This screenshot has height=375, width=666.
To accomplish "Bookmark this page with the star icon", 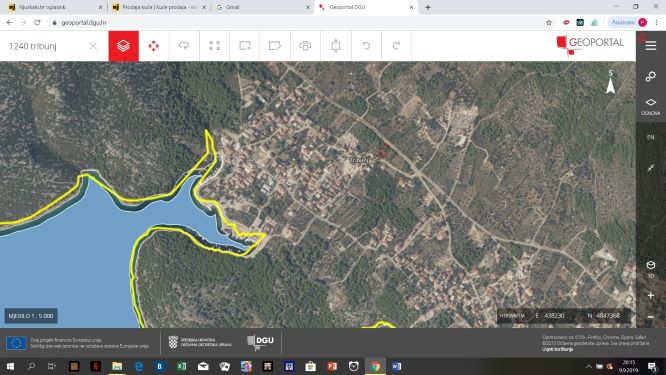I will pyautogui.click(x=549, y=23).
